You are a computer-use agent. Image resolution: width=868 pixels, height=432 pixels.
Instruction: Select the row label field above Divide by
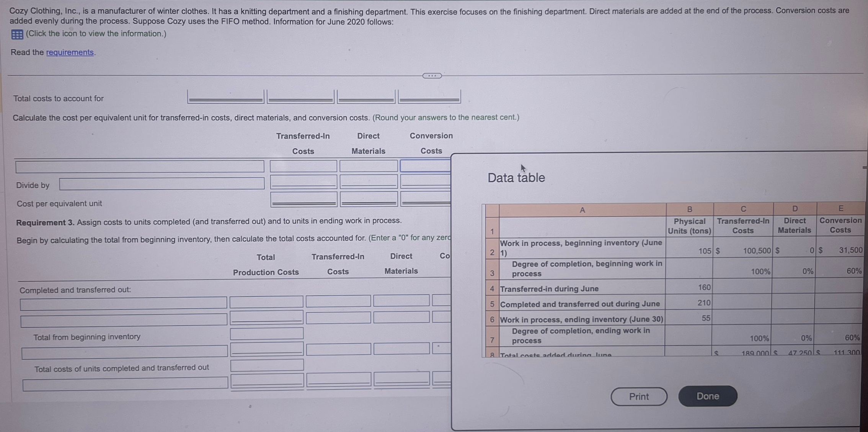point(140,167)
